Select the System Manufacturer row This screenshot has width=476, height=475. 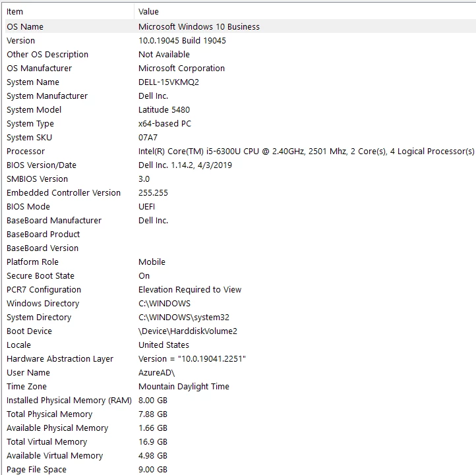tap(47, 96)
